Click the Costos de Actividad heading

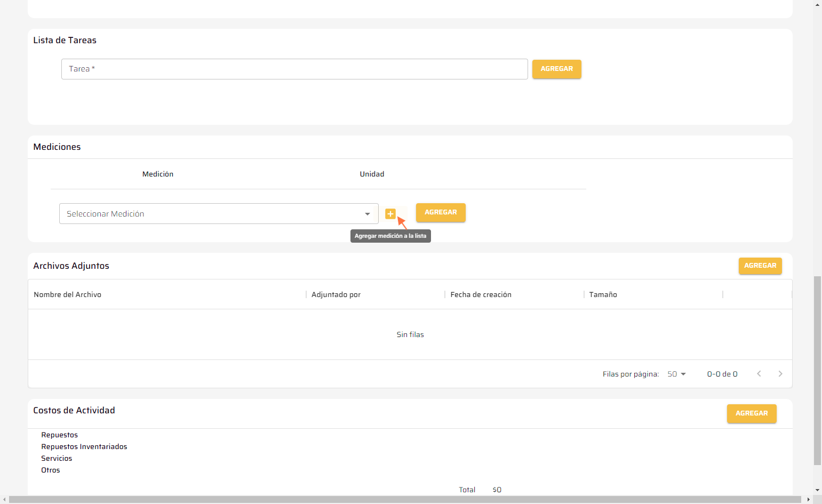pos(74,411)
